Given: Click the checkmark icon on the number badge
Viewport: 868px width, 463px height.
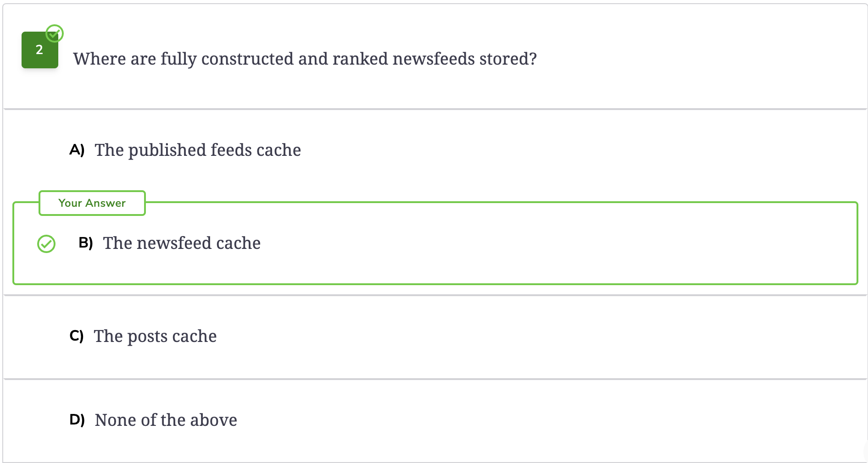Looking at the screenshot, I should 55,33.
